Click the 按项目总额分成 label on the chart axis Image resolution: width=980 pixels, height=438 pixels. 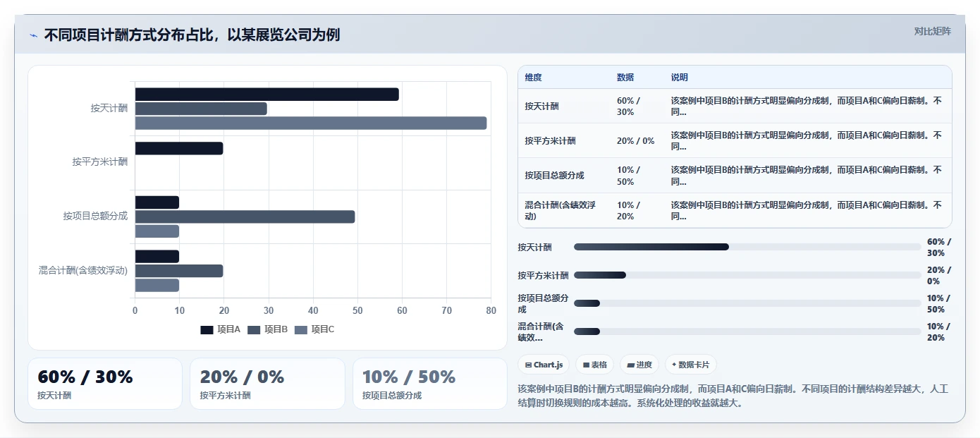pos(96,217)
